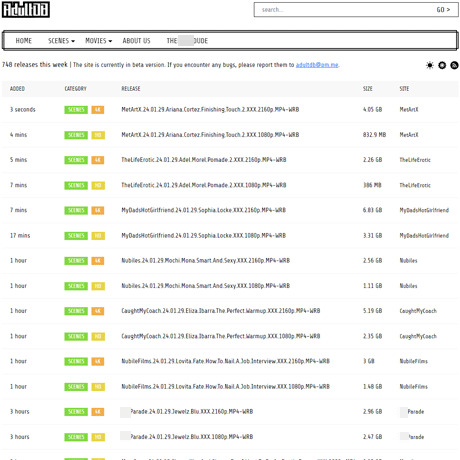Screen dimensions: 460x460
Task: Click the bug report email link
Action: [x=317, y=65]
